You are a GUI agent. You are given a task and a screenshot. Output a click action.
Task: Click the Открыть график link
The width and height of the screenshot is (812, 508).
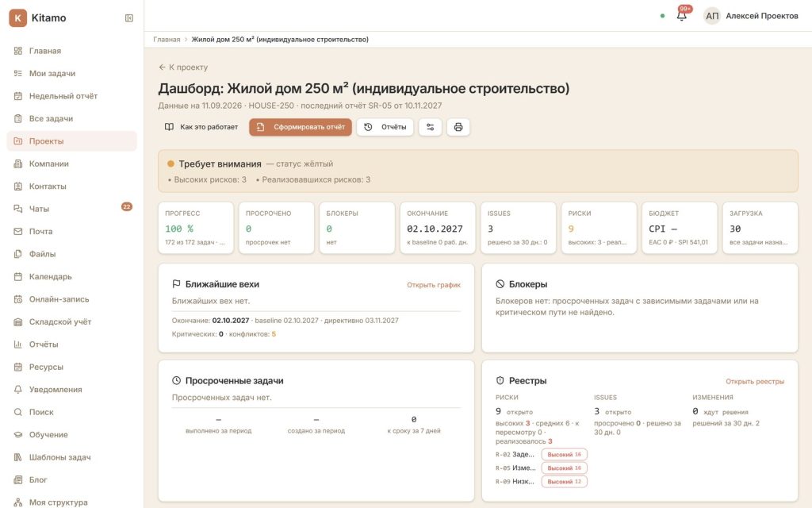(434, 285)
